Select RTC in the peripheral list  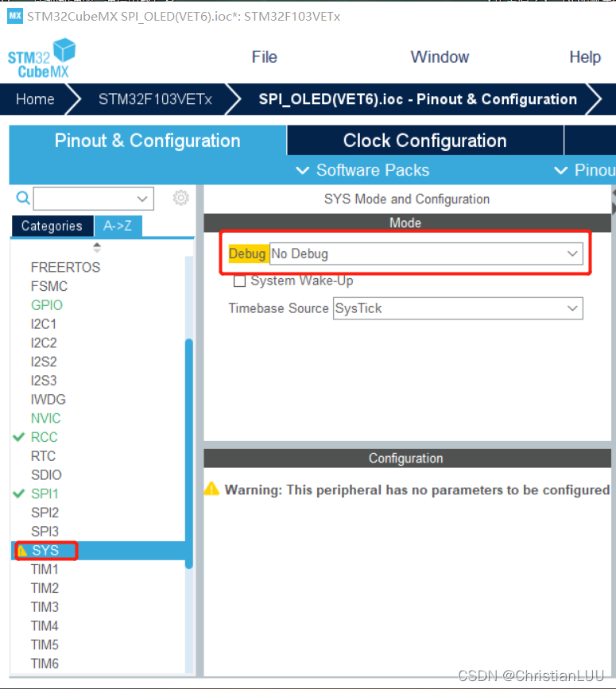click(43, 456)
